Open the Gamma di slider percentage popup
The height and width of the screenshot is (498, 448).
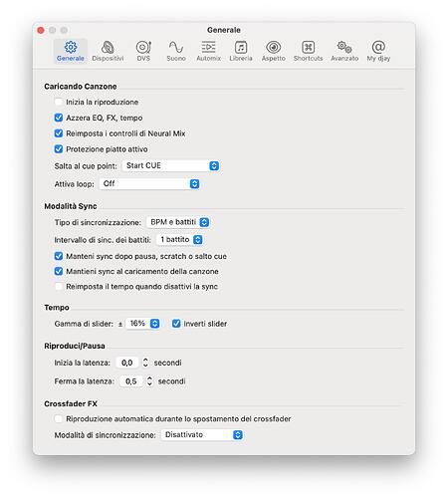[142, 324]
